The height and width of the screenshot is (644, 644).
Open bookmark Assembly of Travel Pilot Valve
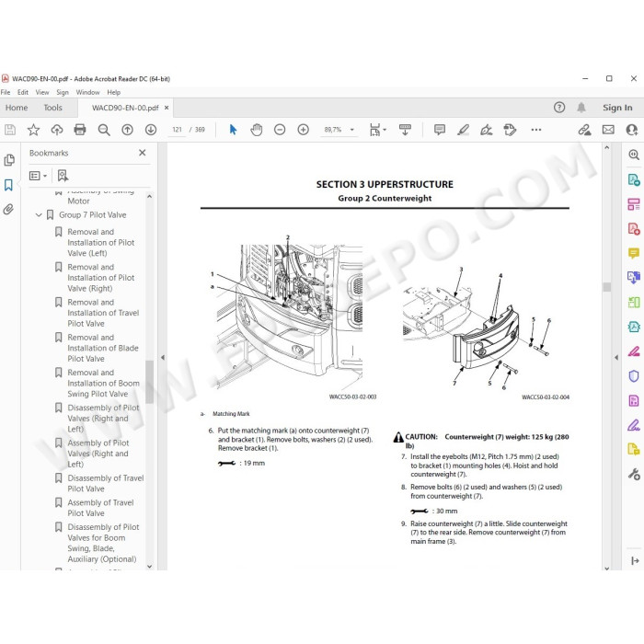pyautogui.click(x=100, y=508)
